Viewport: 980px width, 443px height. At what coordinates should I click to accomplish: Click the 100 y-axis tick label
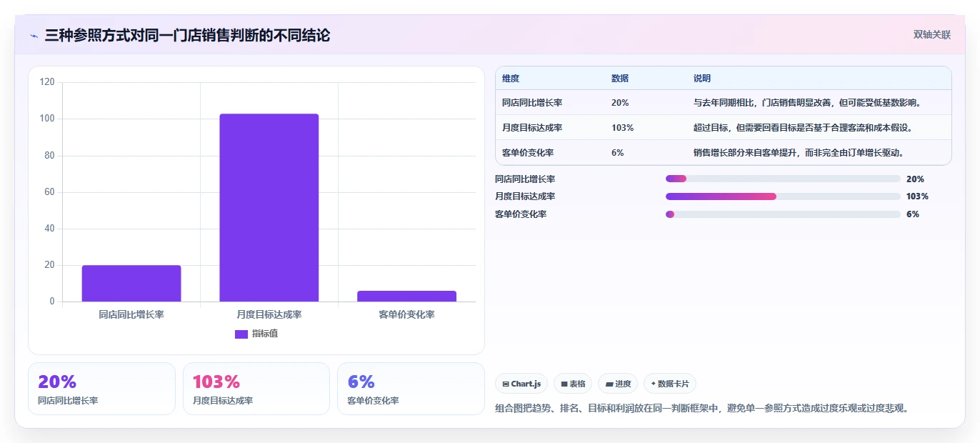pos(47,119)
